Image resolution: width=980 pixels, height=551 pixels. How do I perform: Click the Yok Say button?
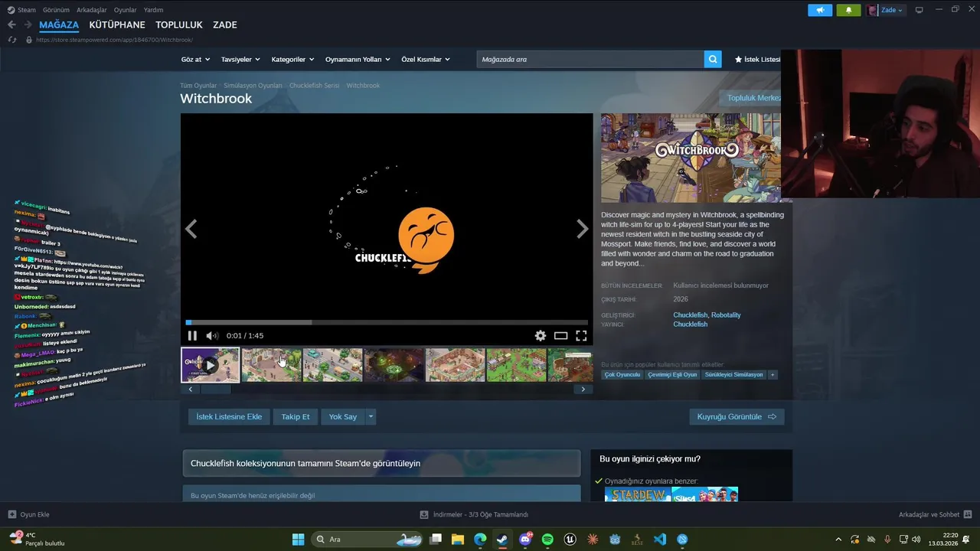coord(343,416)
